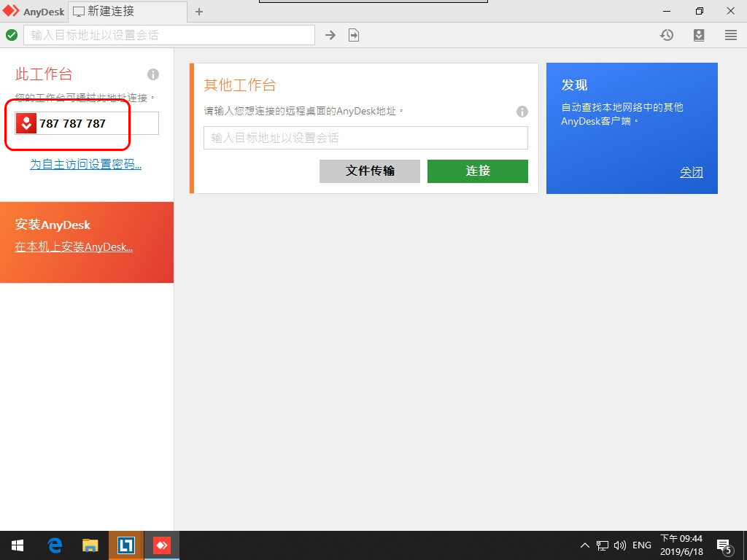
Task: Click info icon next to 此工作台
Action: (x=153, y=74)
